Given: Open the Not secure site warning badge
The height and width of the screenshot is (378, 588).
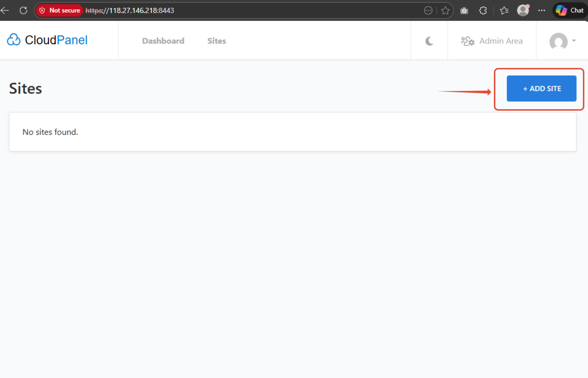Looking at the screenshot, I should pos(60,10).
